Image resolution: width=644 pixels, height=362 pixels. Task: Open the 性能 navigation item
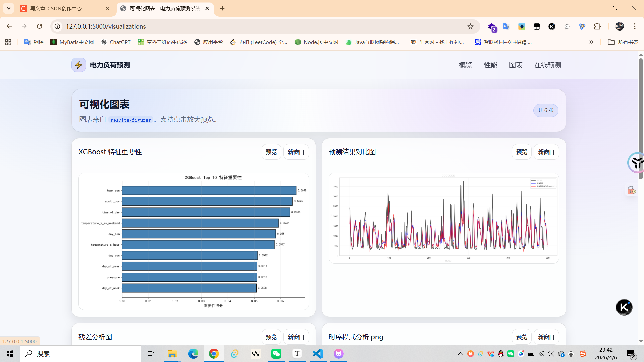tap(490, 65)
